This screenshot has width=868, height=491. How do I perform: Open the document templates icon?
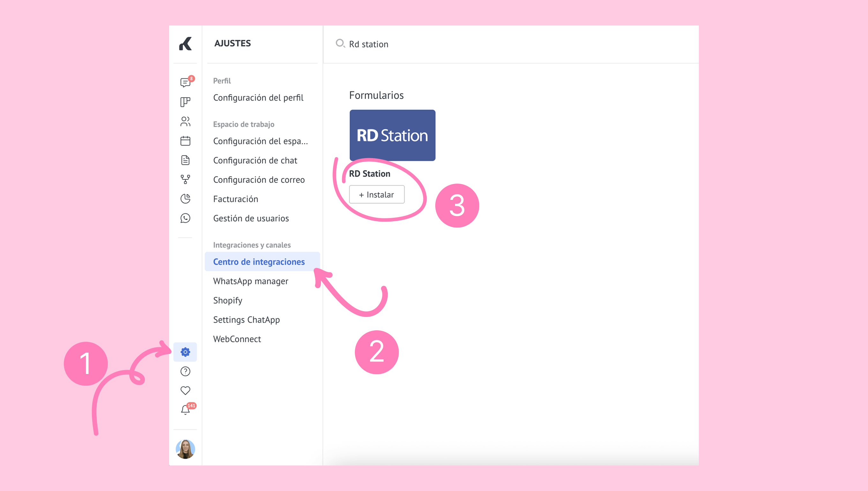point(185,160)
